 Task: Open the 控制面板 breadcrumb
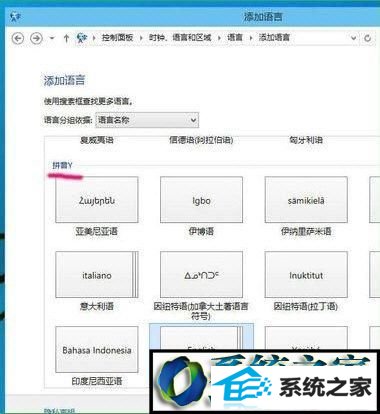(x=117, y=37)
